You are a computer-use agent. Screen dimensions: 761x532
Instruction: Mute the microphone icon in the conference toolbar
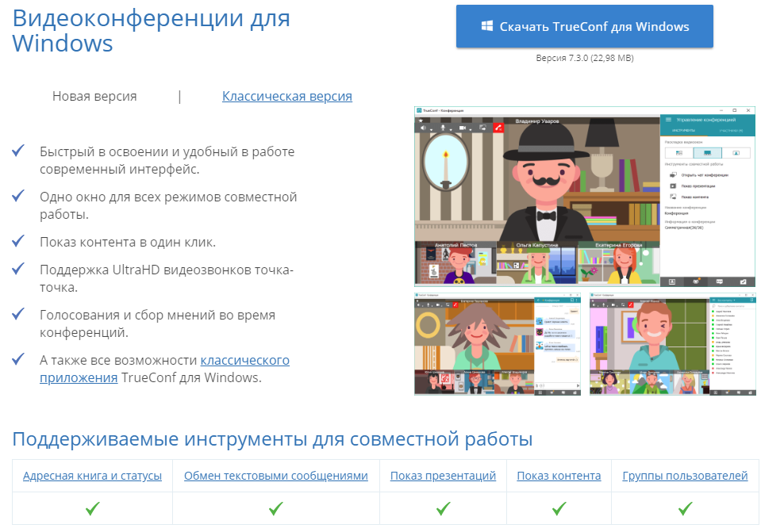pyautogui.click(x=443, y=127)
